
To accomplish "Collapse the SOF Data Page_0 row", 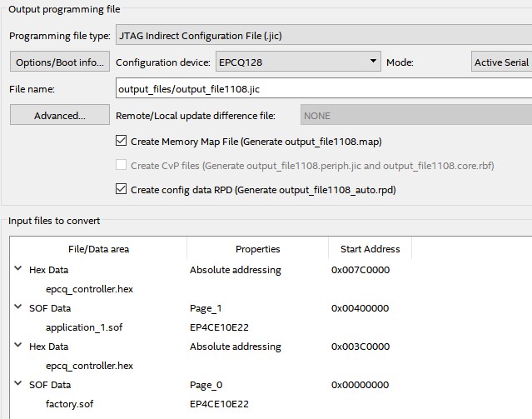I will click(x=18, y=384).
